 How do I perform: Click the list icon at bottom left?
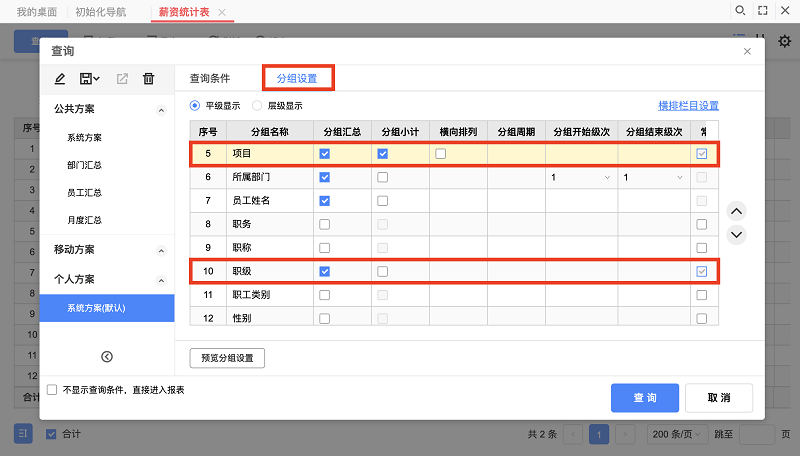point(23,434)
